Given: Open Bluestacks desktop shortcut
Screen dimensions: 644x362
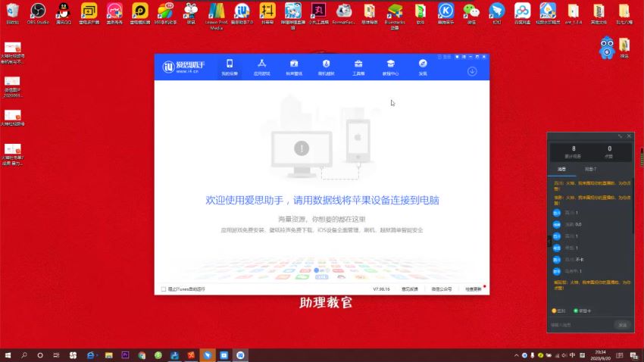Looking at the screenshot, I should tap(395, 17).
